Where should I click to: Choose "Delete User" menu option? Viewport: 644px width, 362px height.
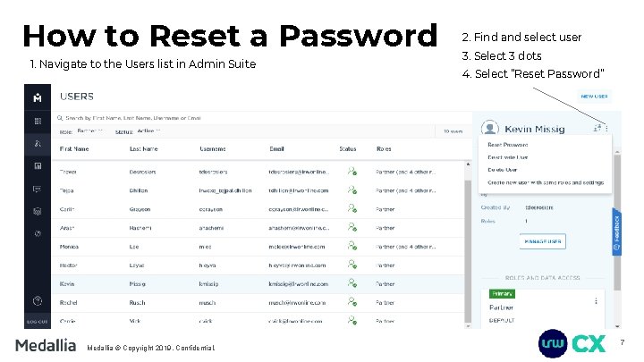502,170
